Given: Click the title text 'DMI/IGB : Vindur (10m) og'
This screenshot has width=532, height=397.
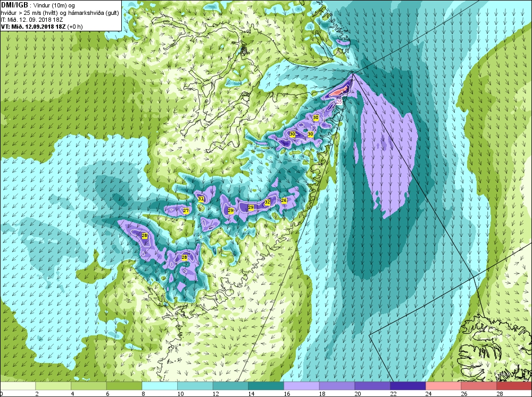Looking at the screenshot, I should pos(38,5).
